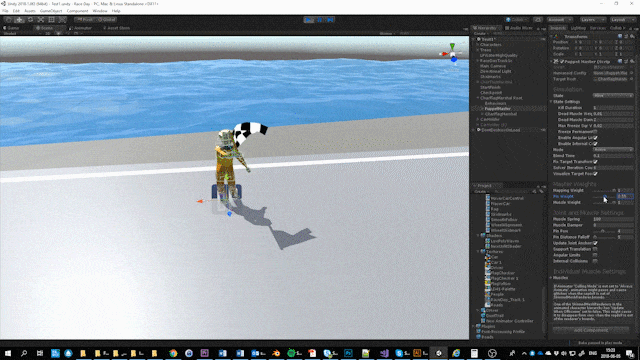
Task: Click the Add Component button
Action: point(591,330)
